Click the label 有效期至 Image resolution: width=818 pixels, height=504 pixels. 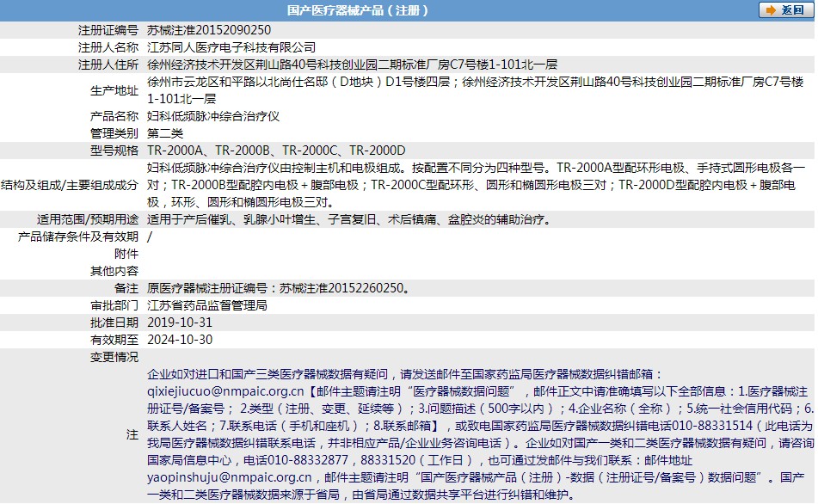tap(114, 340)
